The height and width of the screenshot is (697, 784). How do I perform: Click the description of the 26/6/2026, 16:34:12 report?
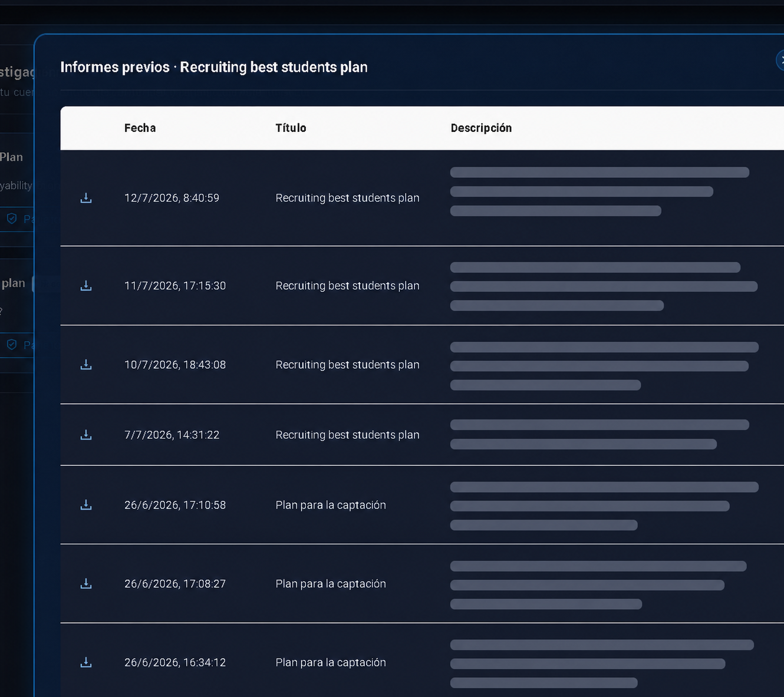pos(602,663)
